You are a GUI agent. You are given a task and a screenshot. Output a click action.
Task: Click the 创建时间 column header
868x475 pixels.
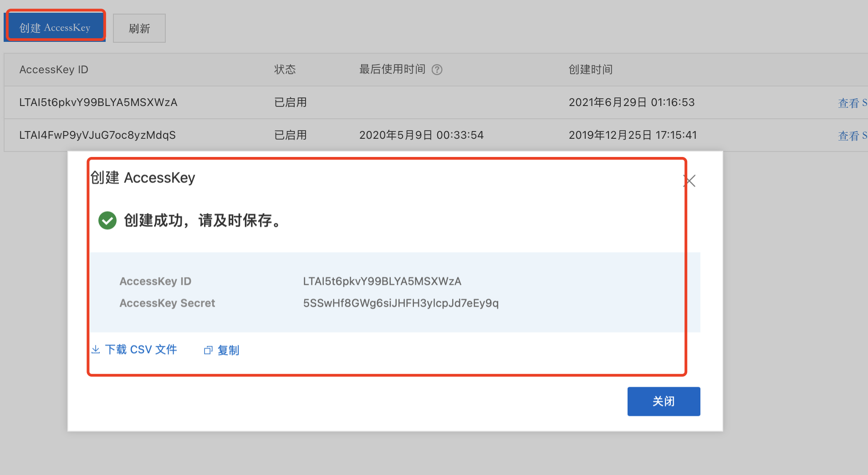click(589, 69)
